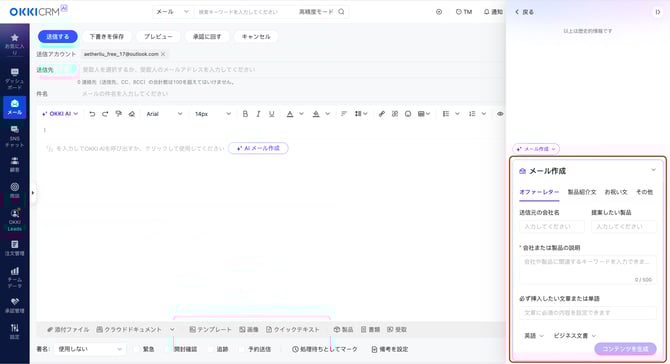Switch to the お祝い文 tab
The image size is (670, 364).
coord(616,192)
